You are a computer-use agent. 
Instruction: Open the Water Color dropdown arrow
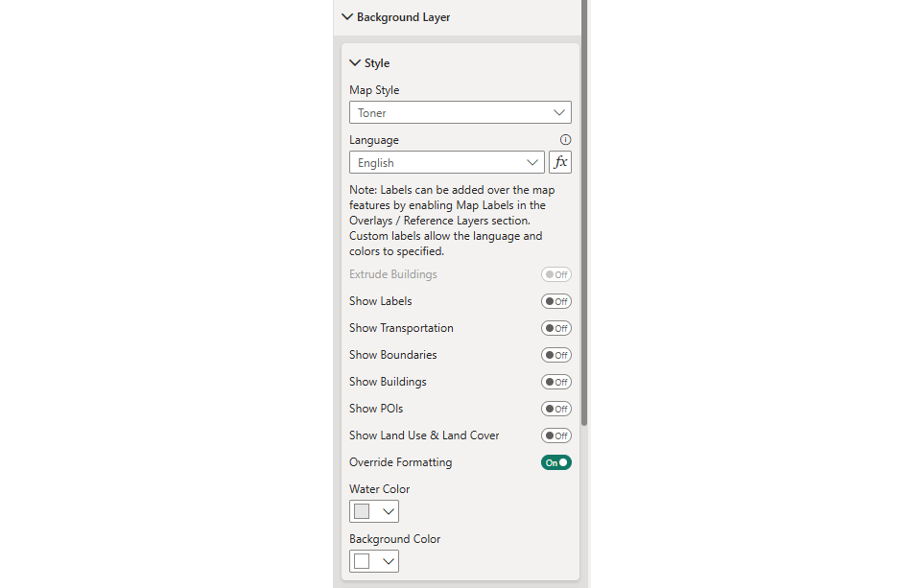coord(388,511)
